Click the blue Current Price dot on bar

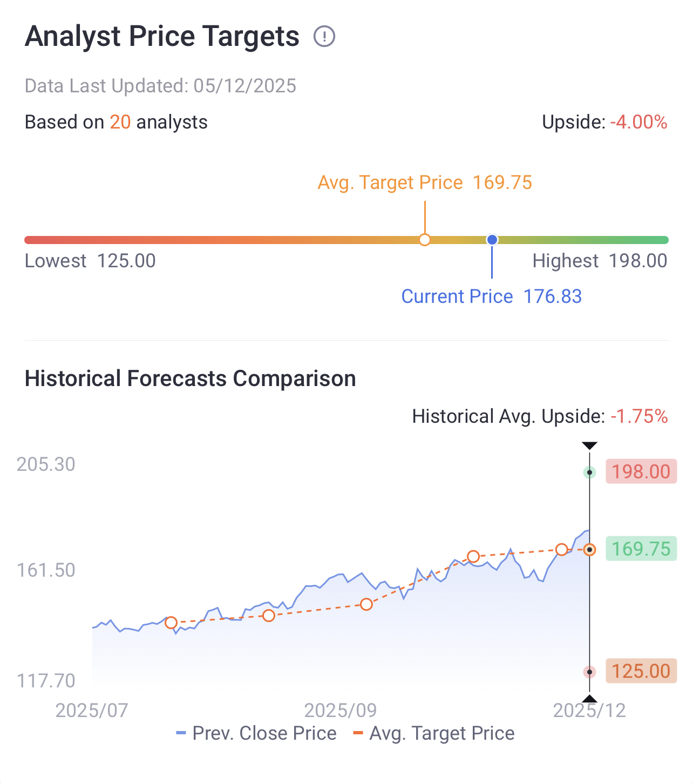492,240
